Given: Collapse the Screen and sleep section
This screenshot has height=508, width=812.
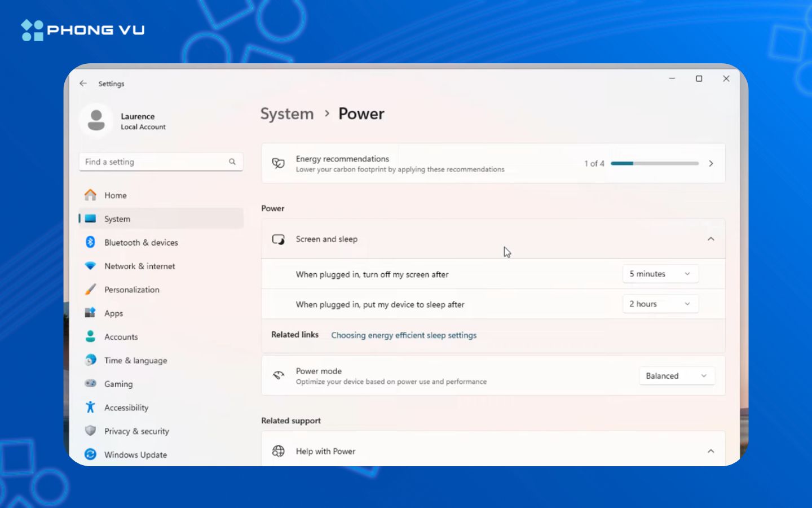Looking at the screenshot, I should tap(710, 239).
